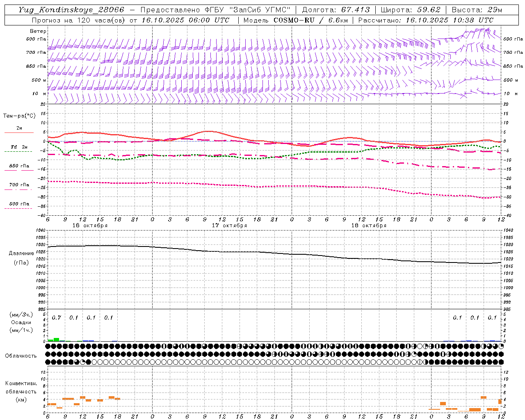This screenshot has width=525, height=420.
Task: Click the Прогноз на 120 часа(ов) text
Action: [x=78, y=20]
